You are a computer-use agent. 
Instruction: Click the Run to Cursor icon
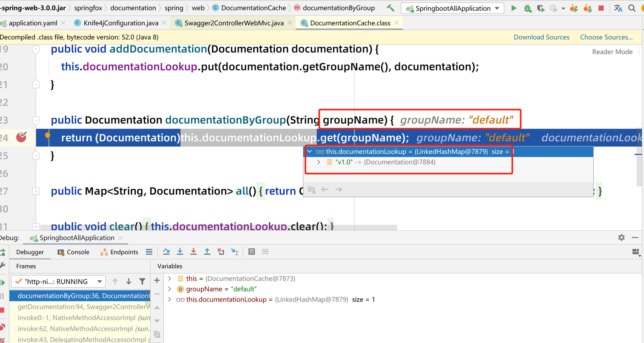235,252
